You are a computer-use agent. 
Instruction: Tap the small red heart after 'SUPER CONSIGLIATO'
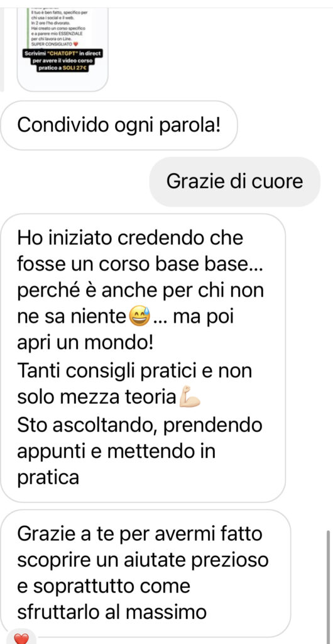click(x=75, y=43)
